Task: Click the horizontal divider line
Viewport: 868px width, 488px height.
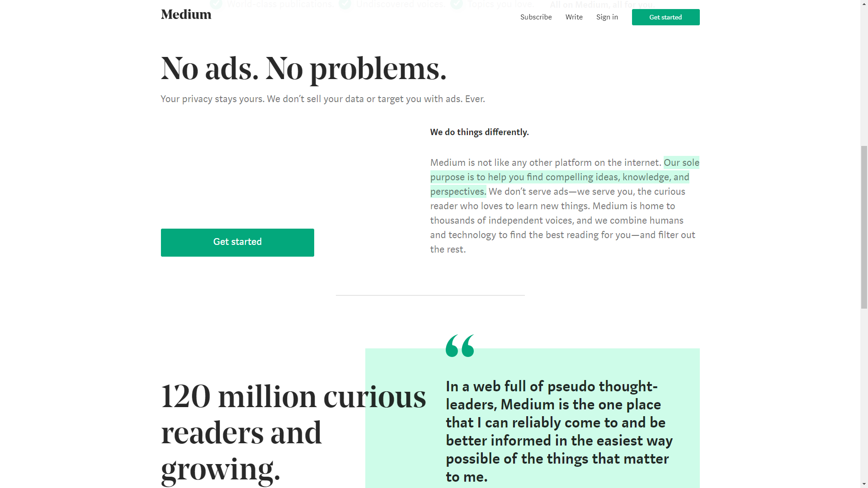Action: tap(430, 295)
